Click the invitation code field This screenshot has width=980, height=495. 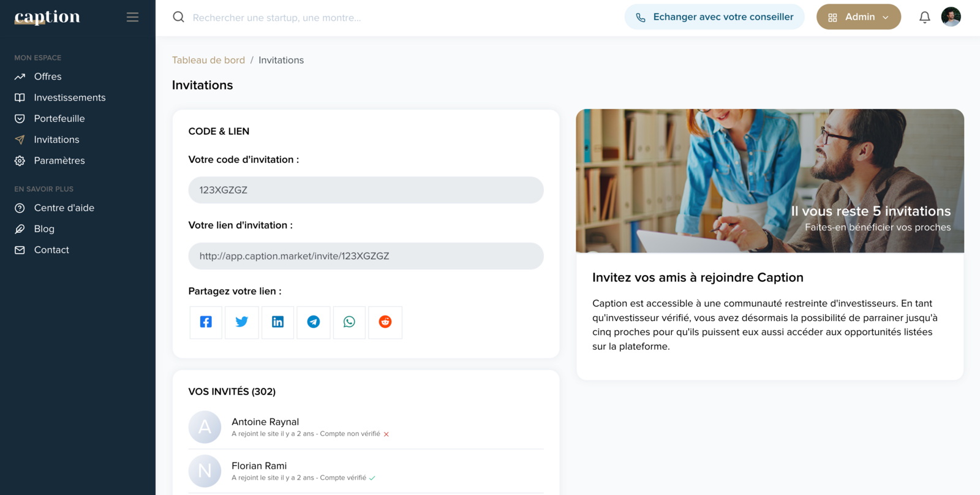pyautogui.click(x=366, y=190)
